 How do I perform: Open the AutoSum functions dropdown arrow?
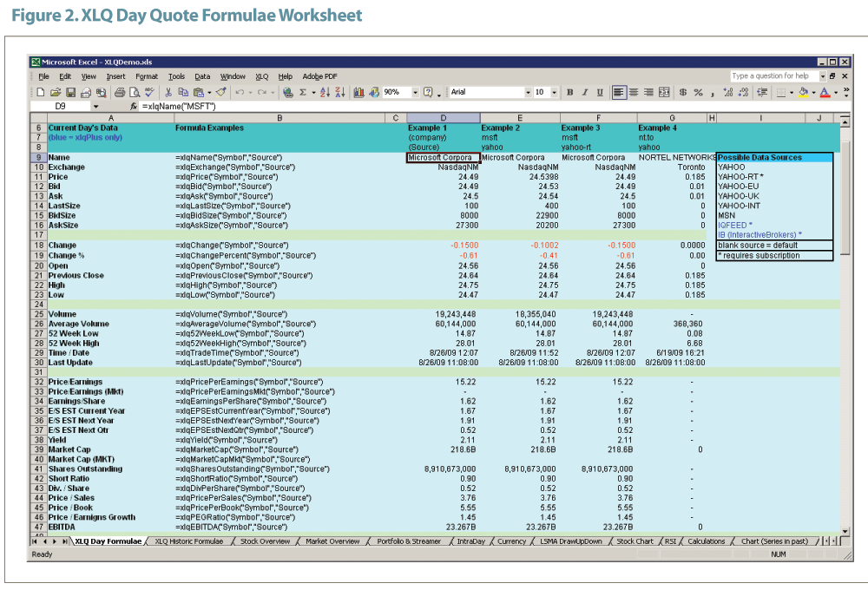[x=313, y=93]
